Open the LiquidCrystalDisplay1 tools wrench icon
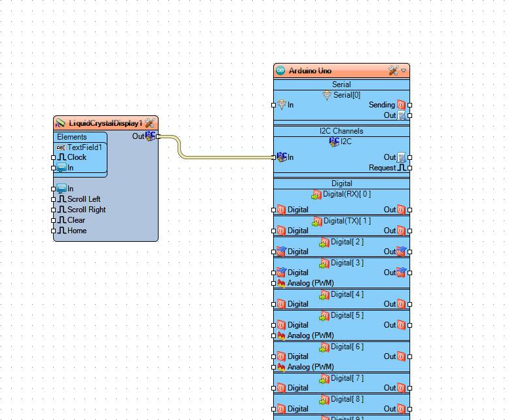513x420 pixels. coord(150,123)
